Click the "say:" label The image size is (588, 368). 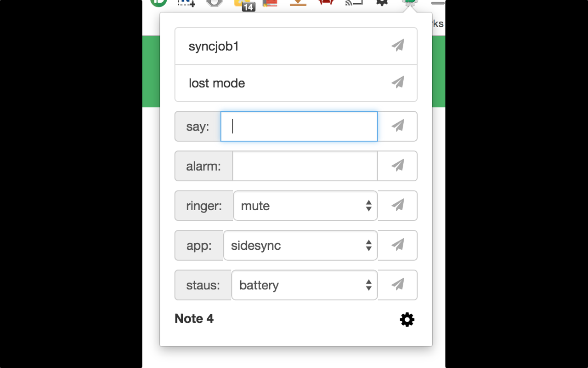point(198,126)
